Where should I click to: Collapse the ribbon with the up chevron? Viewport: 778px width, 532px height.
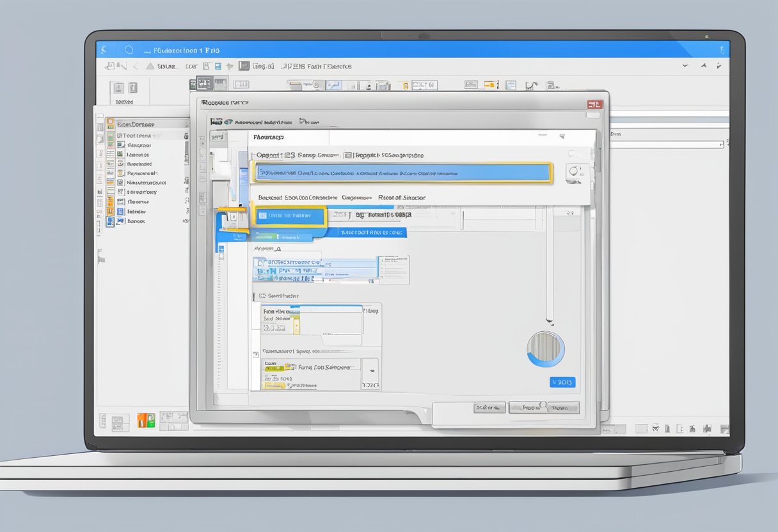[x=703, y=66]
